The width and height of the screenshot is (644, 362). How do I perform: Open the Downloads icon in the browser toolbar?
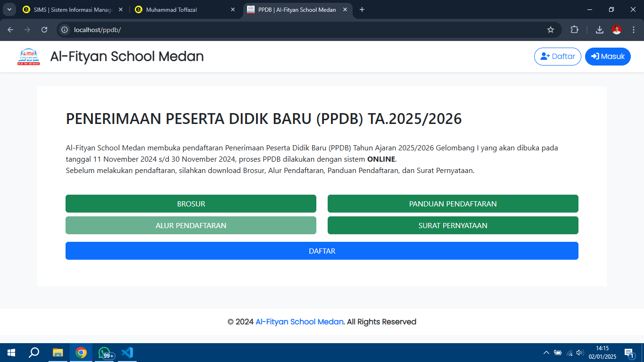click(599, 29)
